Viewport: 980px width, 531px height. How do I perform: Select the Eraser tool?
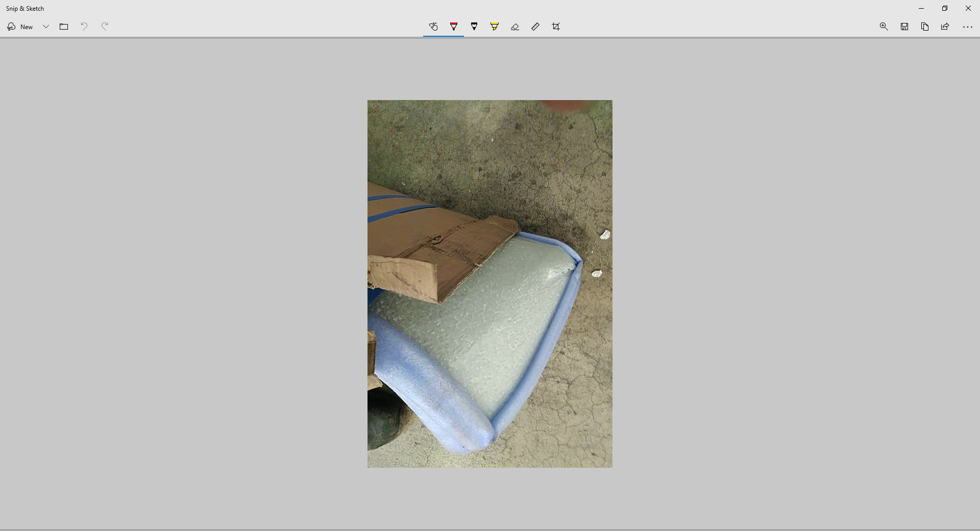(515, 27)
